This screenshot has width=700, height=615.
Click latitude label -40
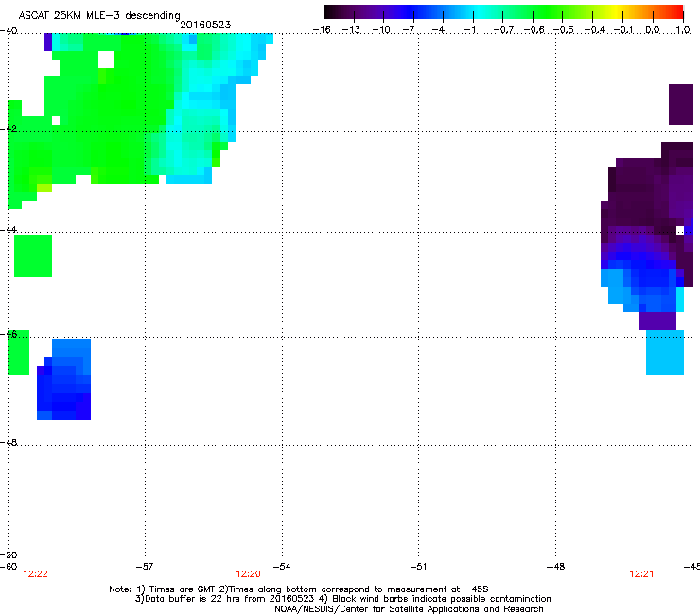pos(9,31)
